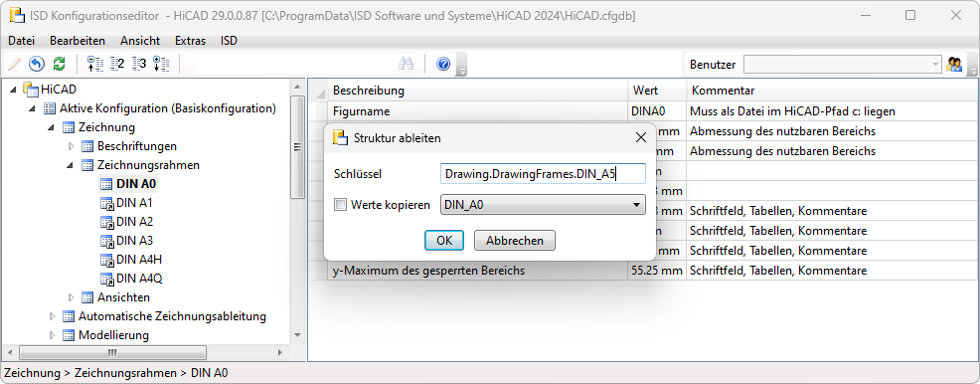Open the Datei menu
Screen dimensions: 980x384
(x=21, y=41)
